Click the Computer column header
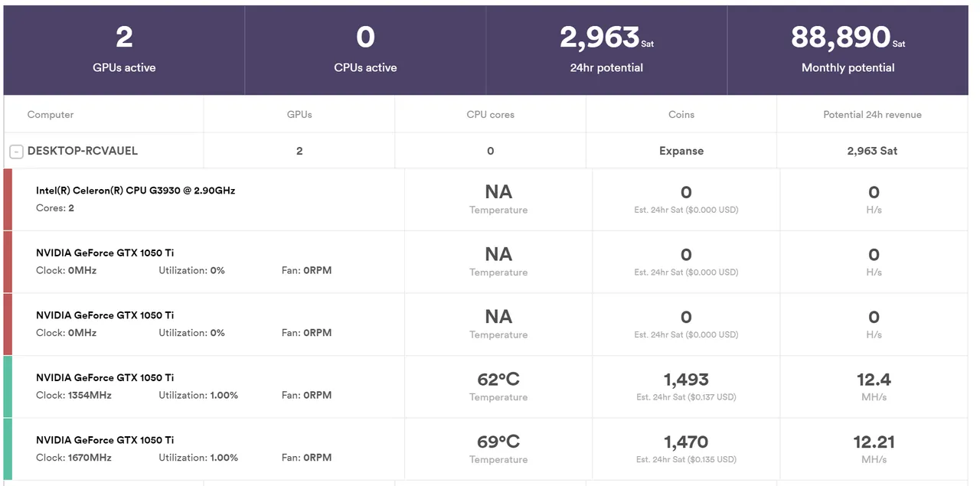 click(51, 115)
